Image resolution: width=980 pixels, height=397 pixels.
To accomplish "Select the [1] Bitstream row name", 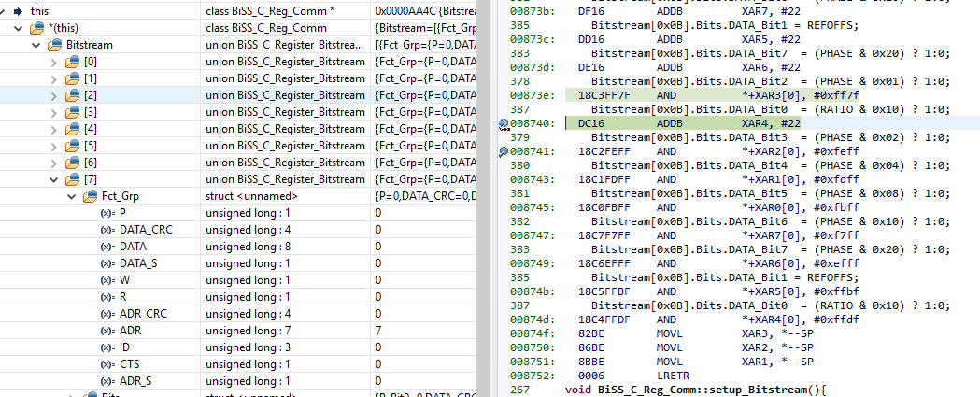I will coord(90,78).
